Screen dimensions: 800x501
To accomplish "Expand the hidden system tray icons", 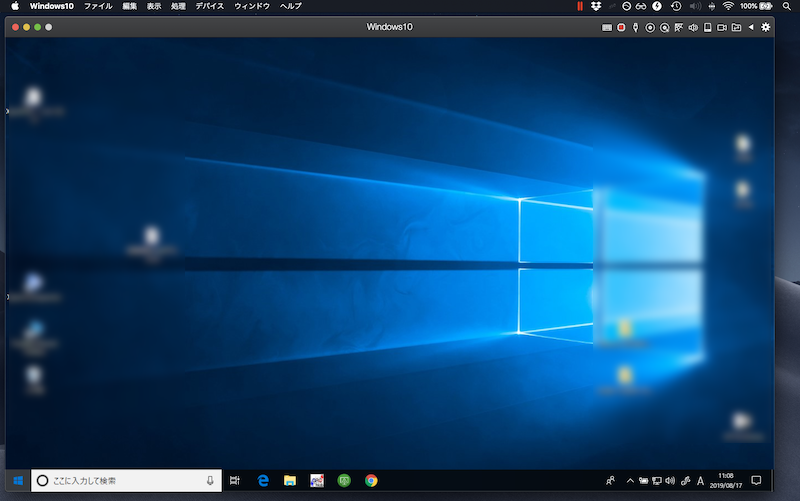I will (x=630, y=480).
